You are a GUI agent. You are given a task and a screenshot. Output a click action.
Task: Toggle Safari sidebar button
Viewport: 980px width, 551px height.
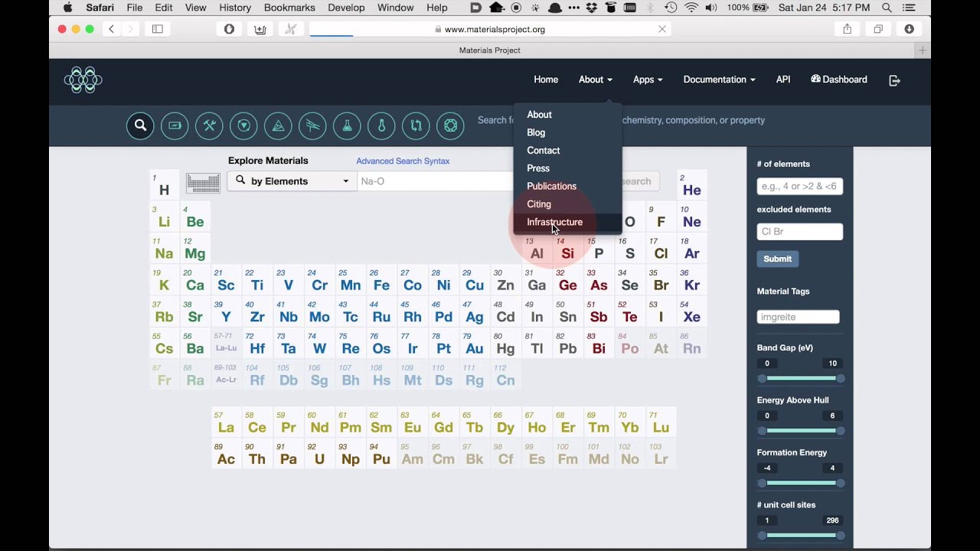(x=157, y=29)
